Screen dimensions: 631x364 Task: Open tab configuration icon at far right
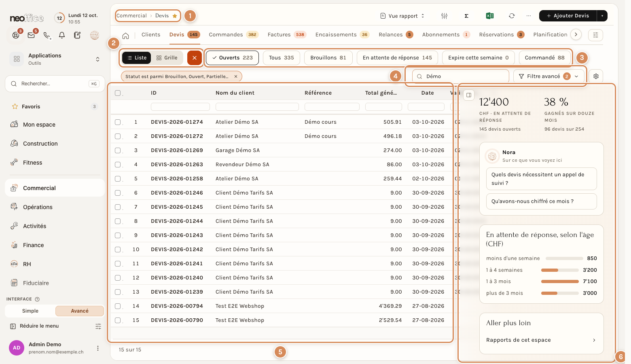pos(595,35)
